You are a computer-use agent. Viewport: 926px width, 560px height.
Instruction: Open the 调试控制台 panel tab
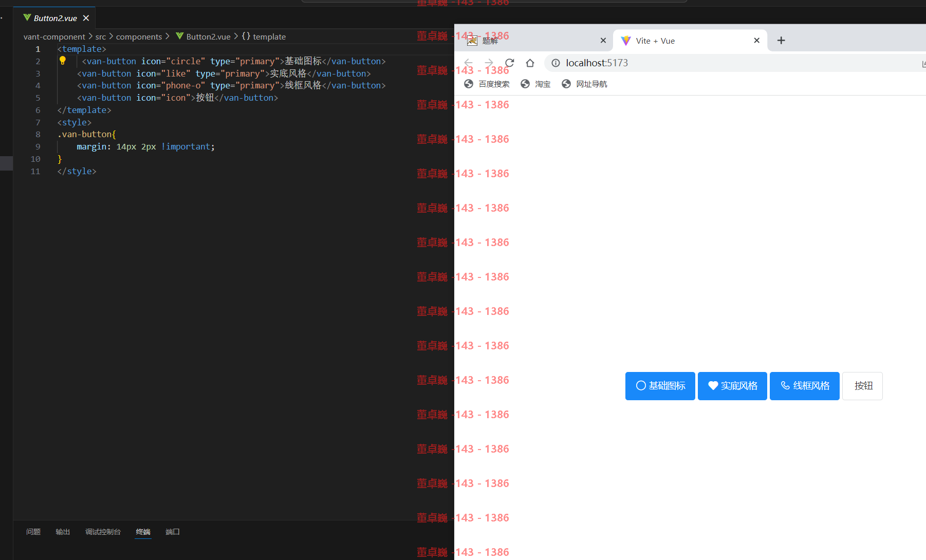103,532
